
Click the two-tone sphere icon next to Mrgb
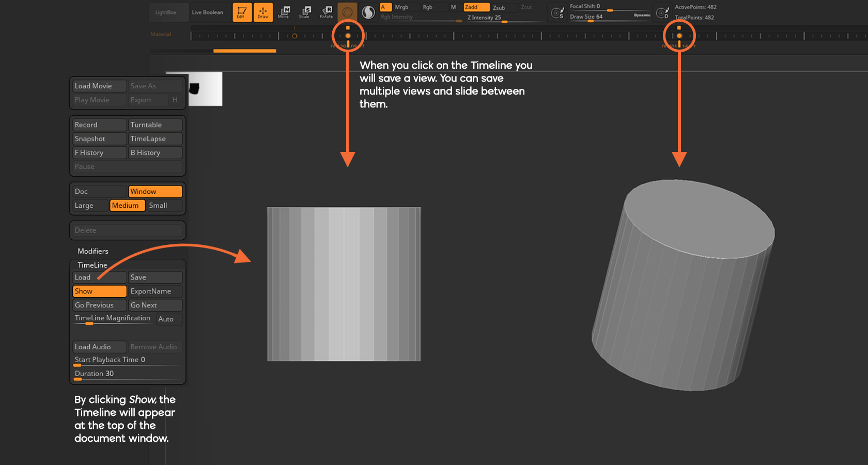(x=368, y=12)
